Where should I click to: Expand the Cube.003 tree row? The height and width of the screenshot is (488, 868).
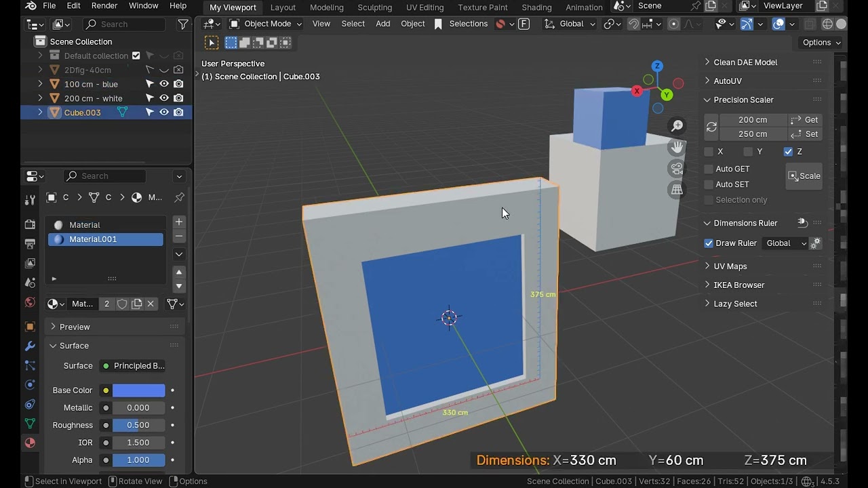click(40, 113)
